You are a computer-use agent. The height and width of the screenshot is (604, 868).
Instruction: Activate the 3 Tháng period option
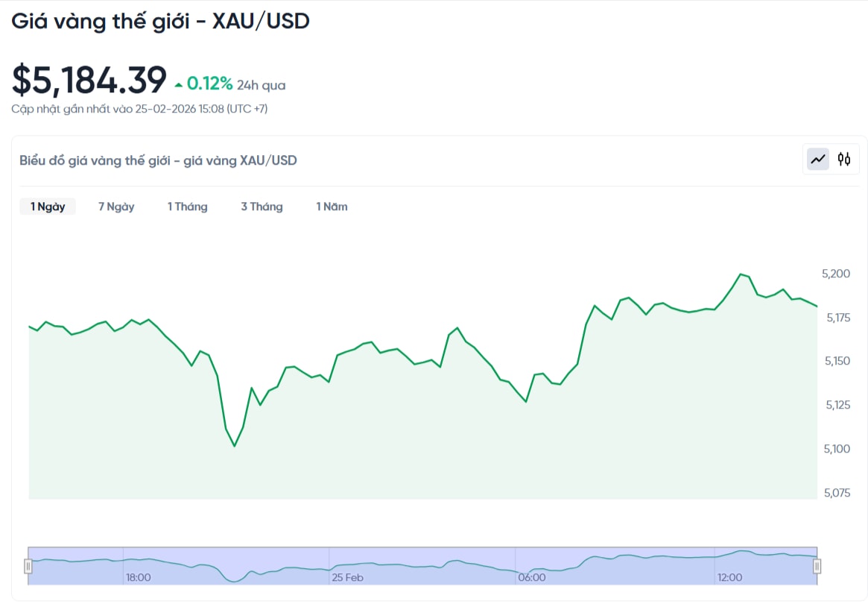pyautogui.click(x=262, y=207)
